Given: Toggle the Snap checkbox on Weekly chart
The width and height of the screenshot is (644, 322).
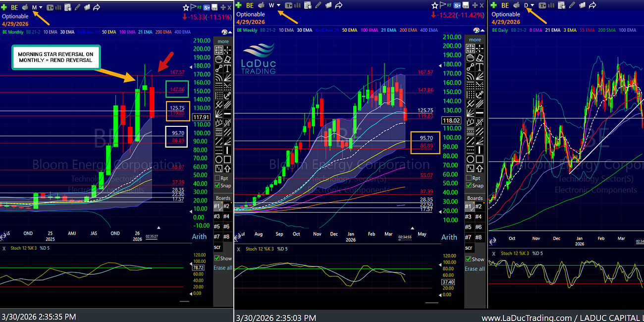Looking at the screenshot, I should [x=470, y=186].
